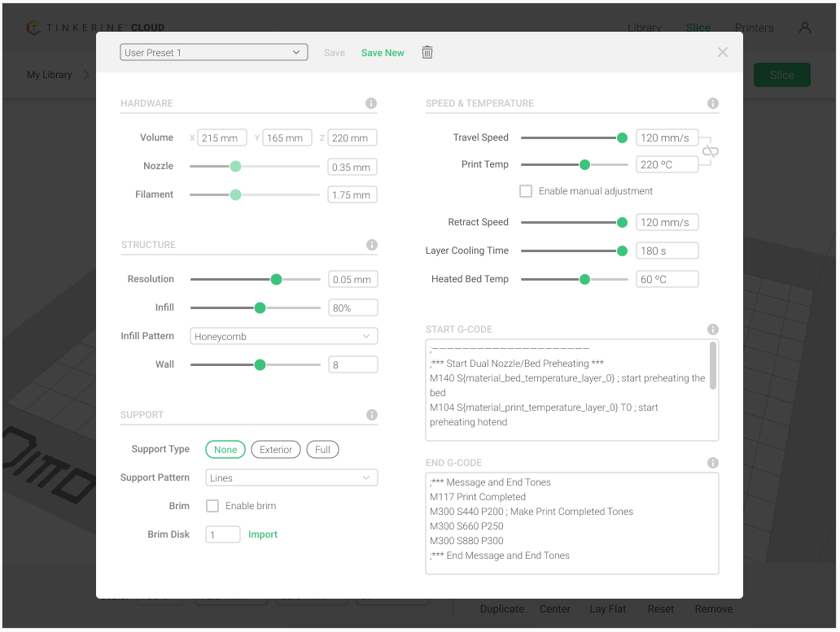Select Full support type
Viewport: 840px width, 632px height.
tap(322, 450)
